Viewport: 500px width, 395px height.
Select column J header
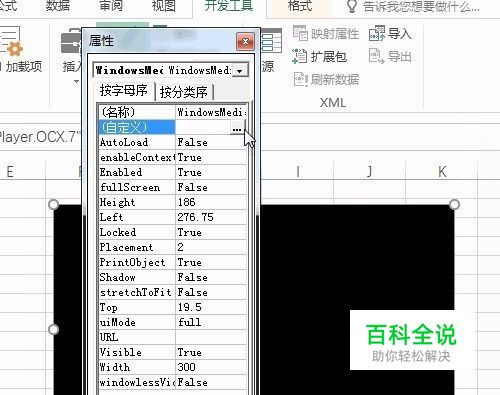[369, 172]
